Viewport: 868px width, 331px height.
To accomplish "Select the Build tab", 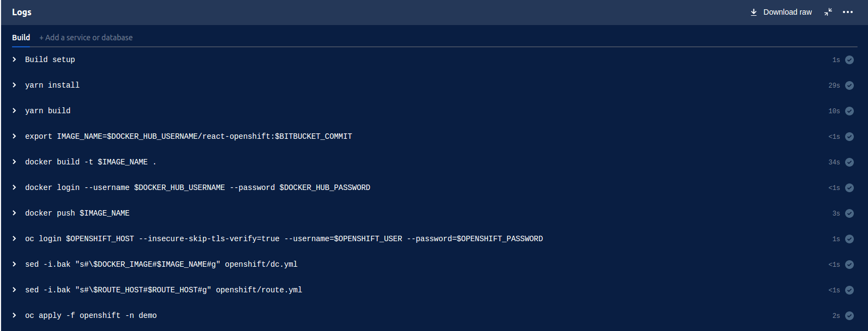I will [x=21, y=38].
